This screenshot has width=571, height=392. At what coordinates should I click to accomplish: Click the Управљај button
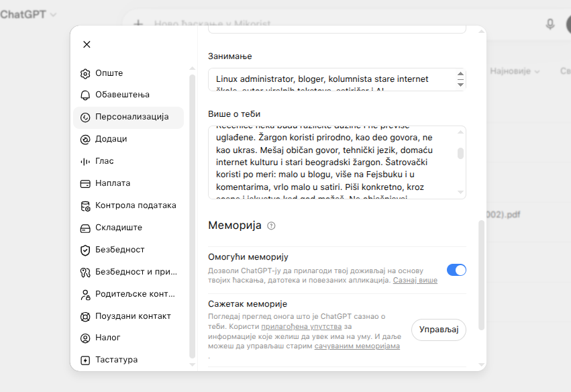(438, 330)
